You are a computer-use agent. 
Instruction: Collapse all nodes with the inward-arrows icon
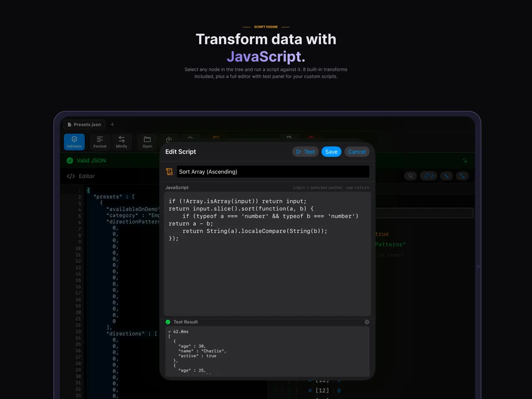446,176
